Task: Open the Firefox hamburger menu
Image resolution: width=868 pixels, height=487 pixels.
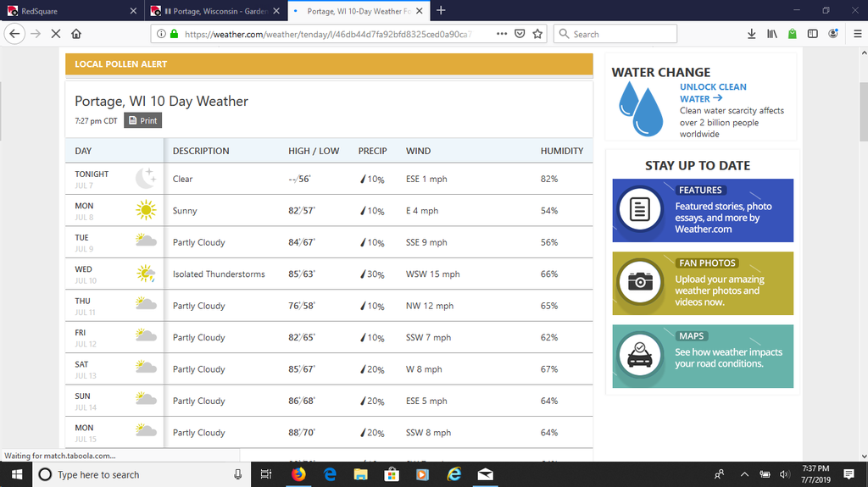Action: pos(858,34)
